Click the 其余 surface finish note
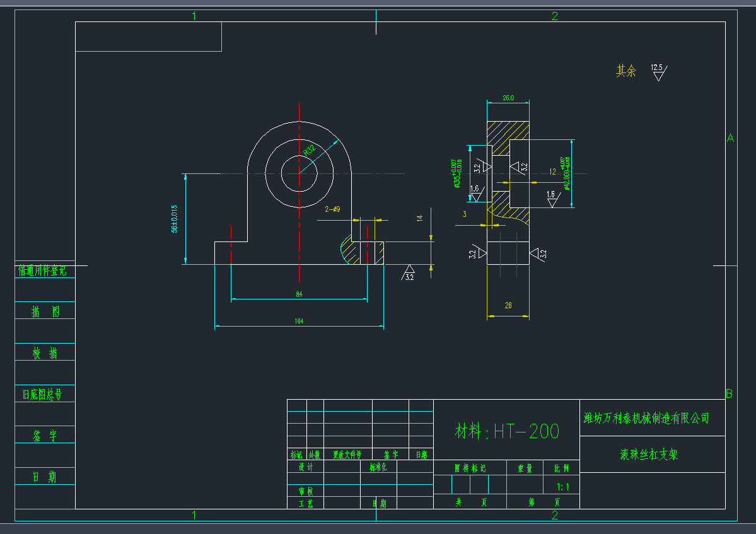The image size is (756, 534). (x=626, y=71)
